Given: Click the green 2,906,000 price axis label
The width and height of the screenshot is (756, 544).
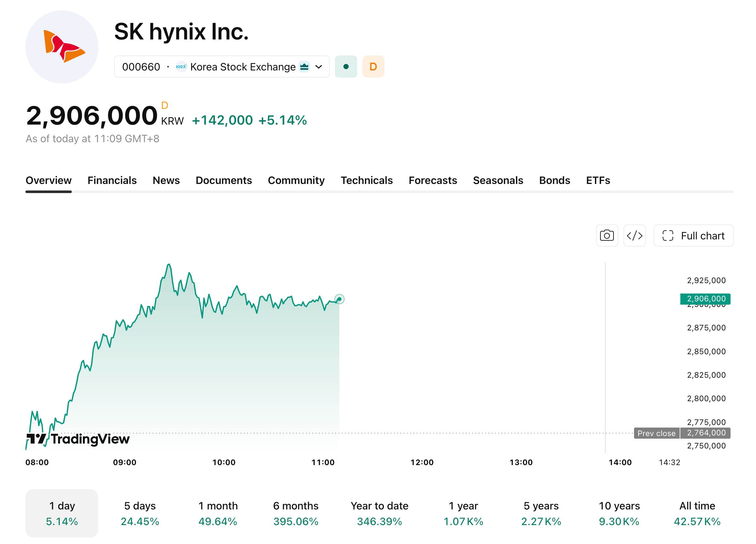Looking at the screenshot, I should 706,299.
